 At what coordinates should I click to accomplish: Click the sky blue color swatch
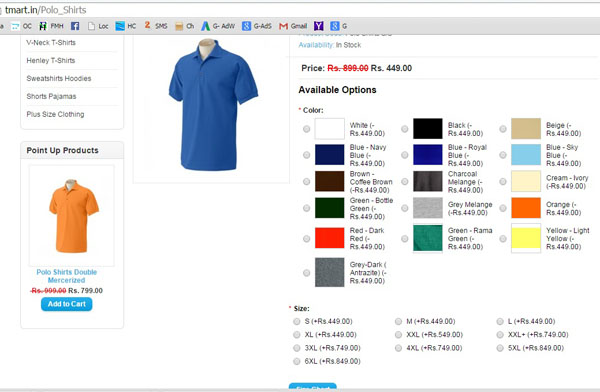(x=526, y=155)
